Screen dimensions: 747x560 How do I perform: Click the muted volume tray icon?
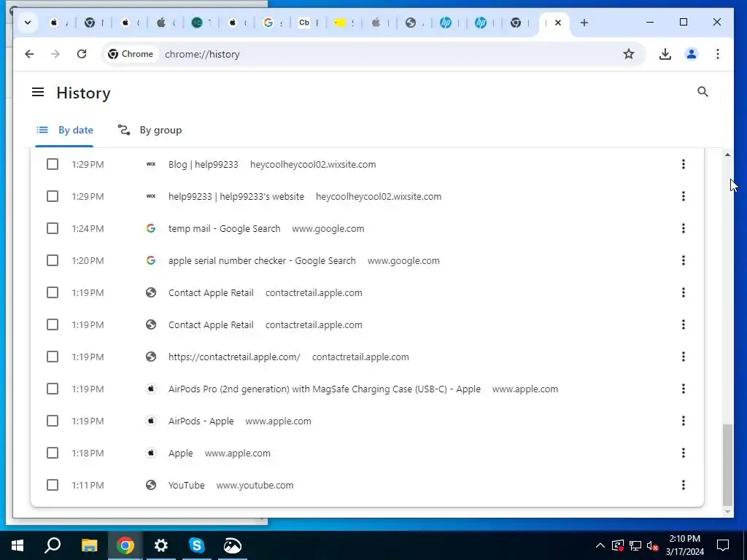tap(653, 545)
